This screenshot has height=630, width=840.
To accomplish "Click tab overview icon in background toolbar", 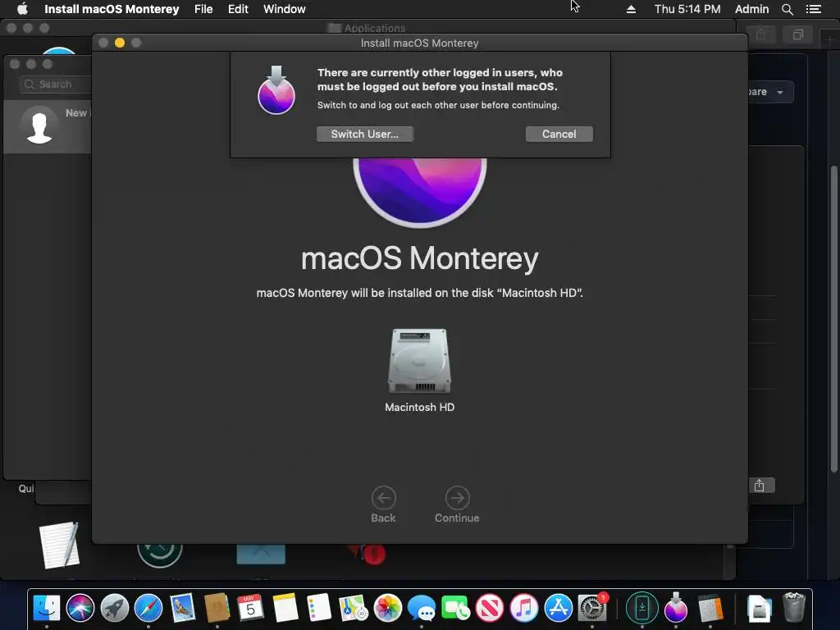I will click(798, 35).
